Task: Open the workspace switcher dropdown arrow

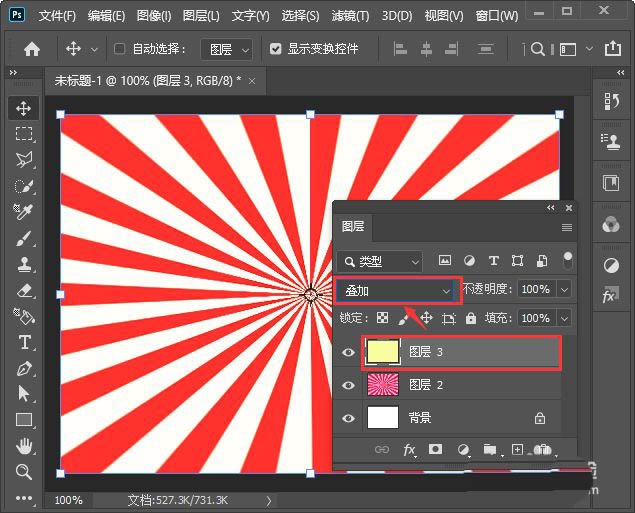Action: (589, 49)
